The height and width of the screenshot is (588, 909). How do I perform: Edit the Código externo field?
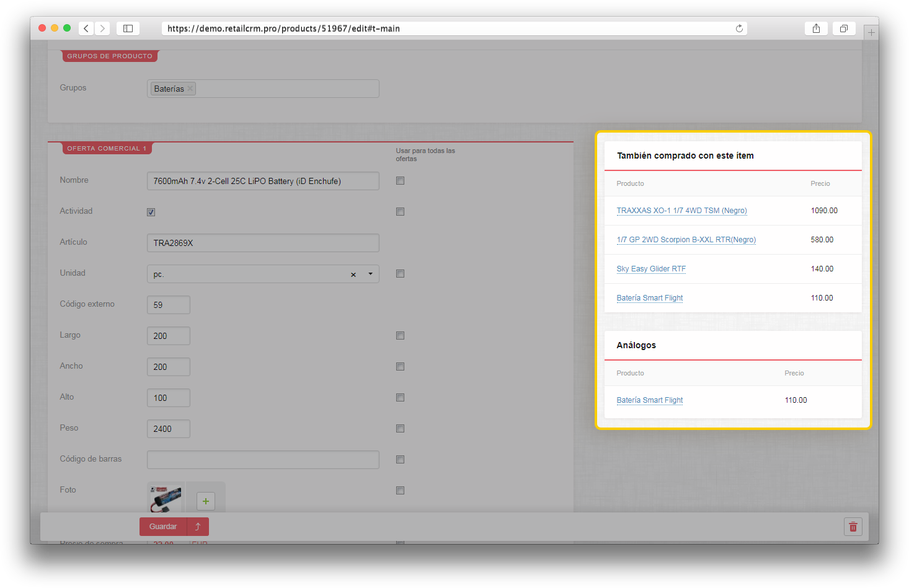tap(169, 305)
